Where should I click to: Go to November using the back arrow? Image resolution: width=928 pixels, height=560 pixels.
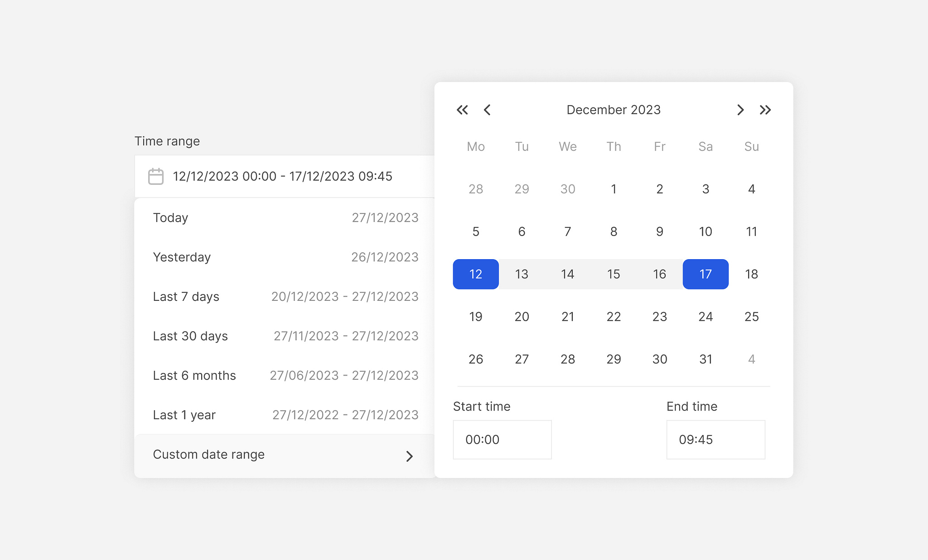click(487, 110)
